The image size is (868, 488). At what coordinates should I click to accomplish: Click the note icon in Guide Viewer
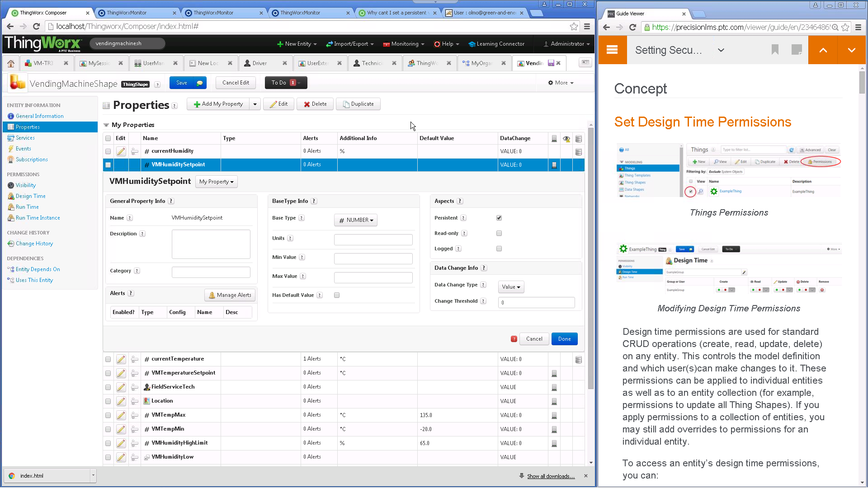tap(797, 50)
